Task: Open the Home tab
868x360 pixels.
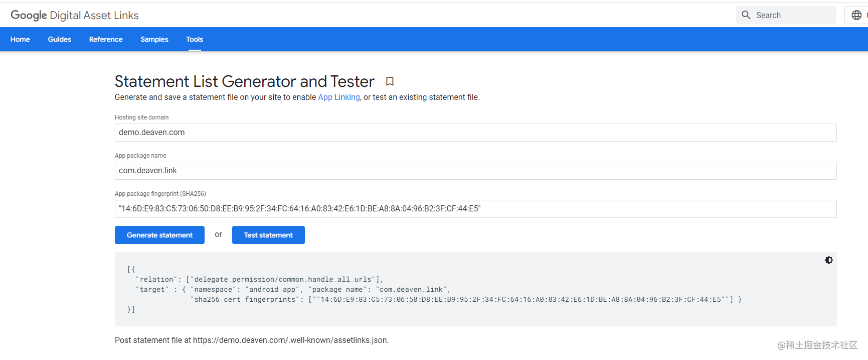Action: [20, 39]
